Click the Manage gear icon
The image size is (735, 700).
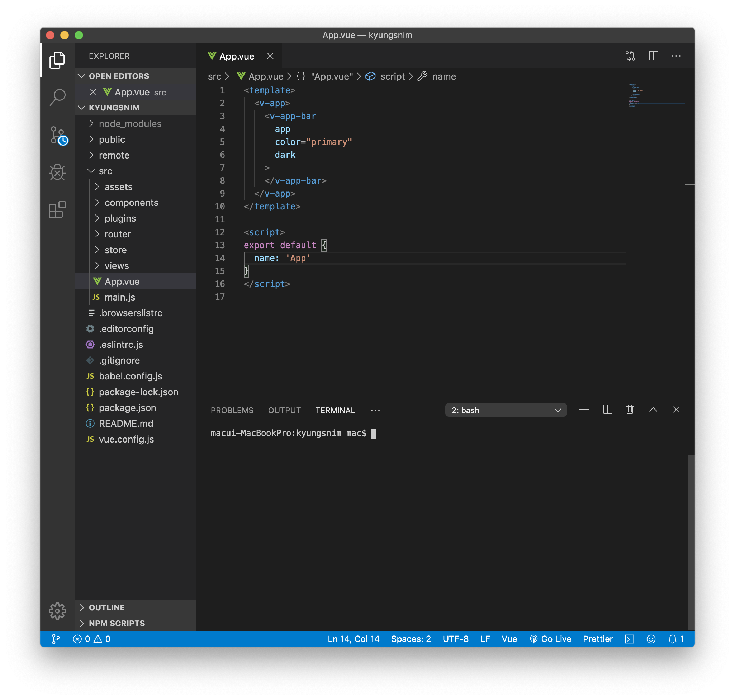click(57, 611)
